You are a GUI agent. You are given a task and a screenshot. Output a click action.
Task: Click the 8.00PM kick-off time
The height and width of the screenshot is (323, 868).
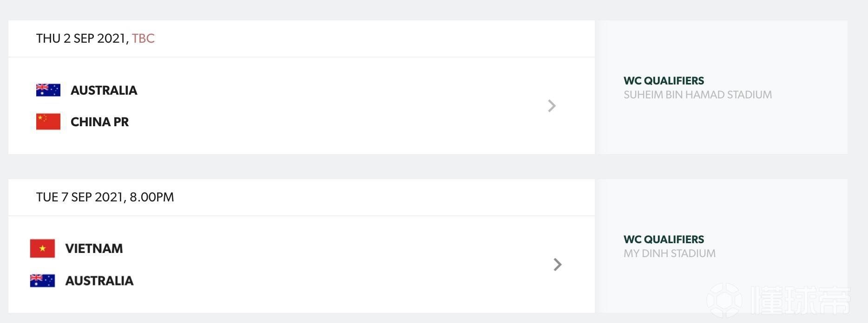click(x=152, y=197)
